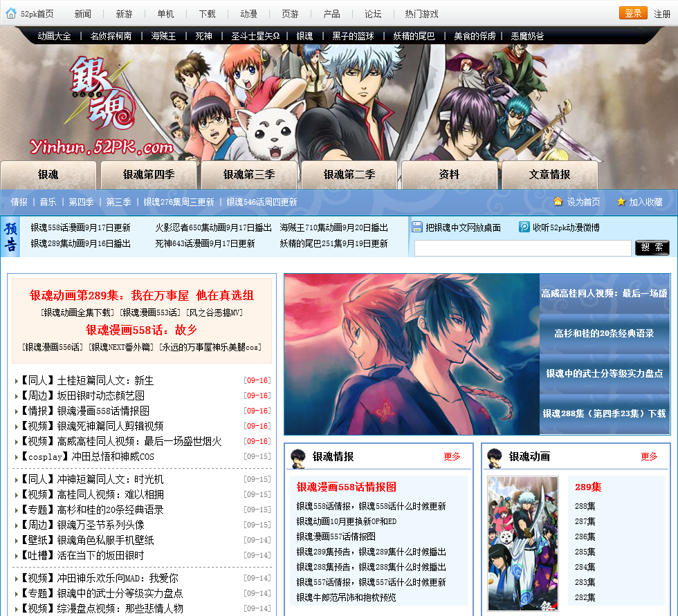This screenshot has width=678, height=616.
Task: Click the 52pk microblog icon
Action: coord(524,227)
